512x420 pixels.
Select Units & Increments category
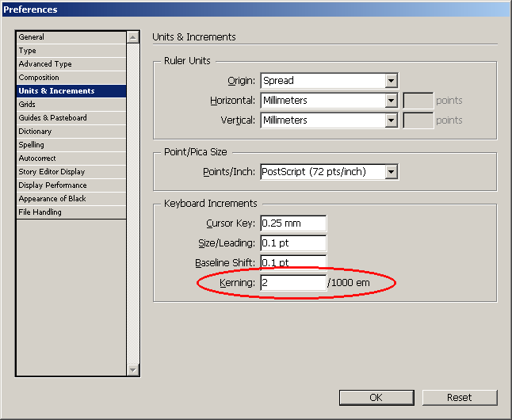click(x=71, y=91)
